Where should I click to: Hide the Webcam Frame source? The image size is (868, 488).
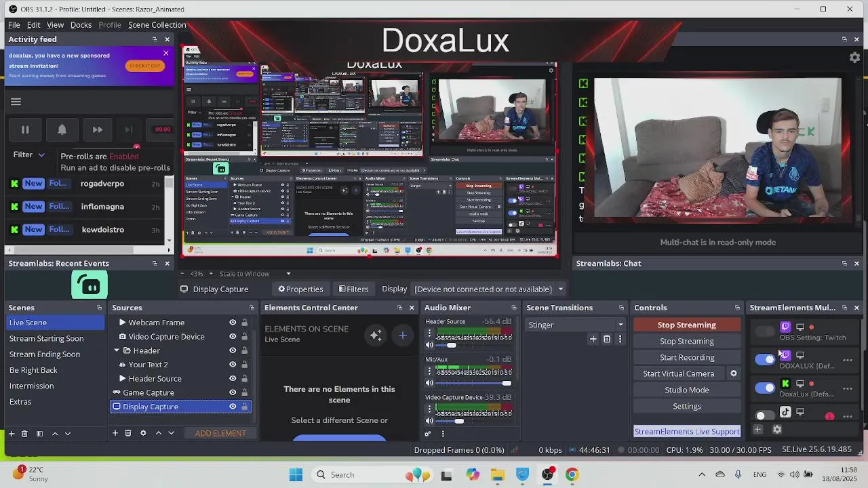coord(233,323)
